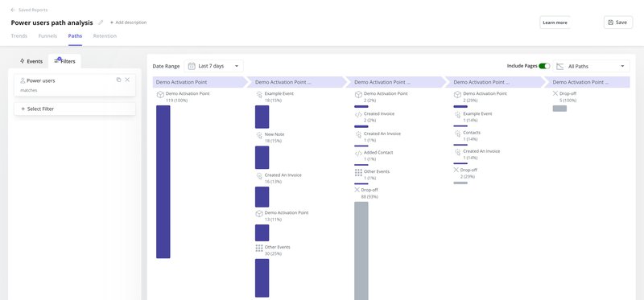Image resolution: width=644 pixels, height=300 pixels.
Task: Click Add description link
Action: pos(128,23)
